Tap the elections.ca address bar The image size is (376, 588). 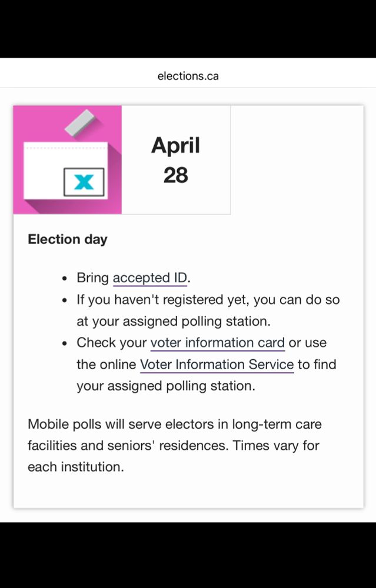point(188,76)
